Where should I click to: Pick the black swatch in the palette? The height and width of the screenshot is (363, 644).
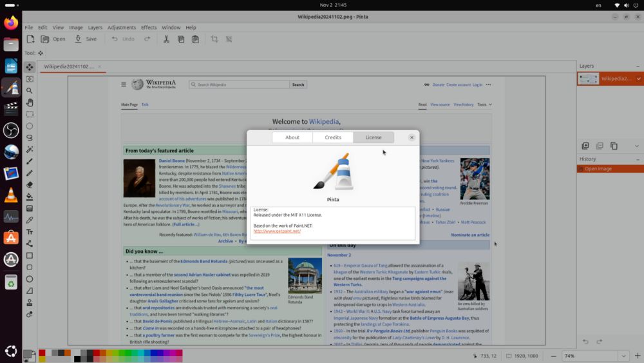(77, 359)
